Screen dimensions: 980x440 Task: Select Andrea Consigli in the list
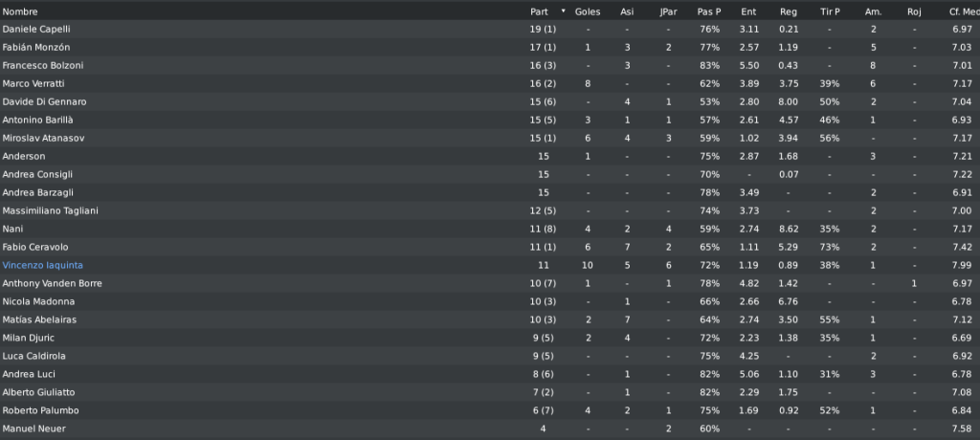490,174
